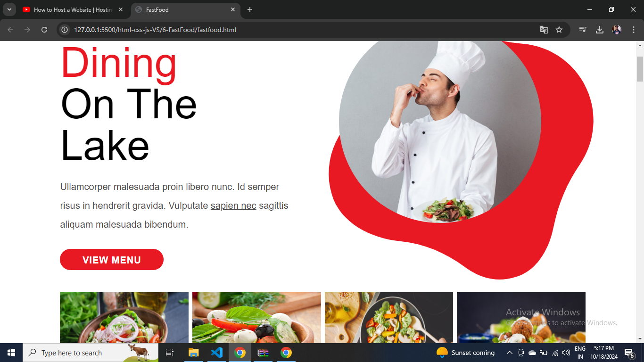This screenshot has height=362, width=644.
Task: Click the address bar URL field
Action: [302, 30]
